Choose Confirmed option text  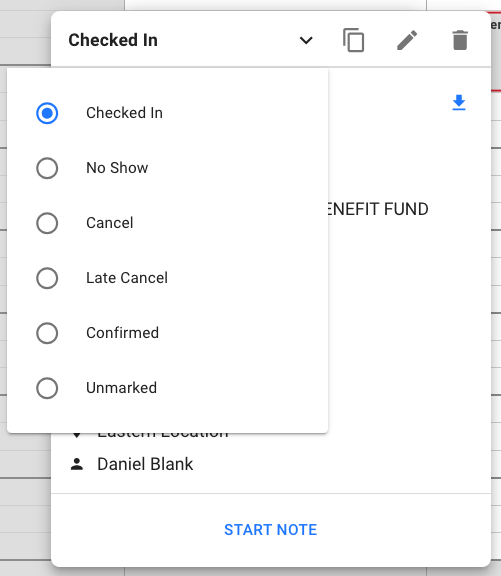point(123,333)
